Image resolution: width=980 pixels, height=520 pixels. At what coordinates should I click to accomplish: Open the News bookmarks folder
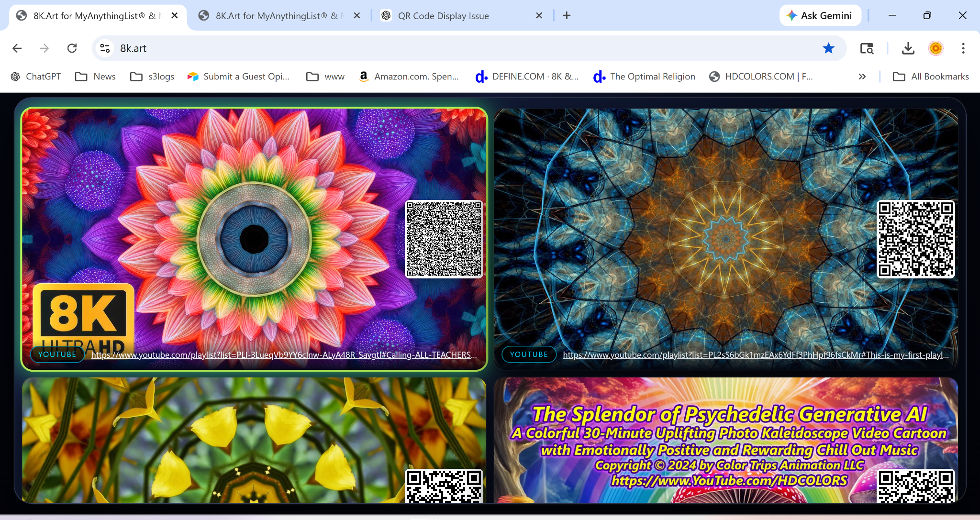[x=95, y=77]
